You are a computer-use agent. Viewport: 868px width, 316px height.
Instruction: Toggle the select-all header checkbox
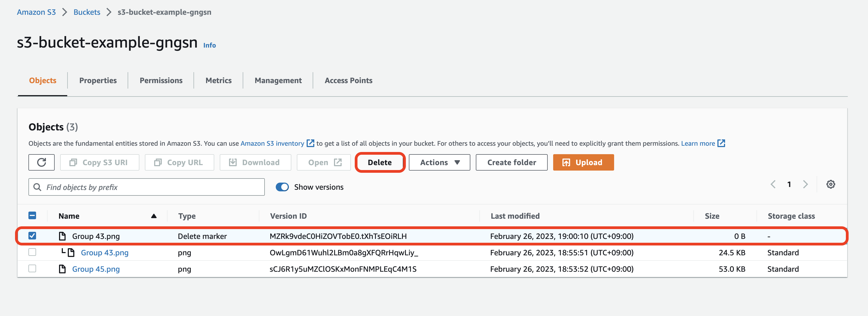pyautogui.click(x=32, y=216)
